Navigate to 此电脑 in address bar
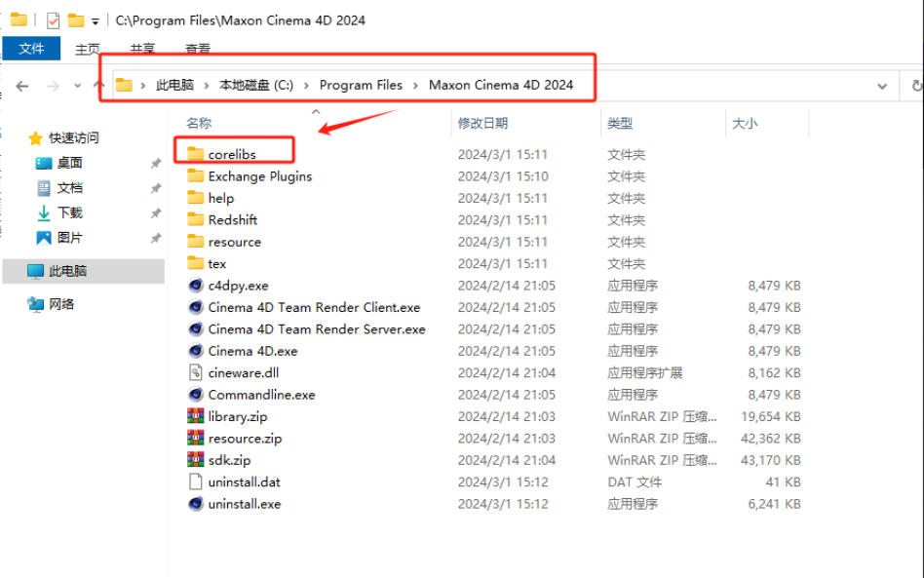The width and height of the screenshot is (924, 578). click(x=175, y=85)
